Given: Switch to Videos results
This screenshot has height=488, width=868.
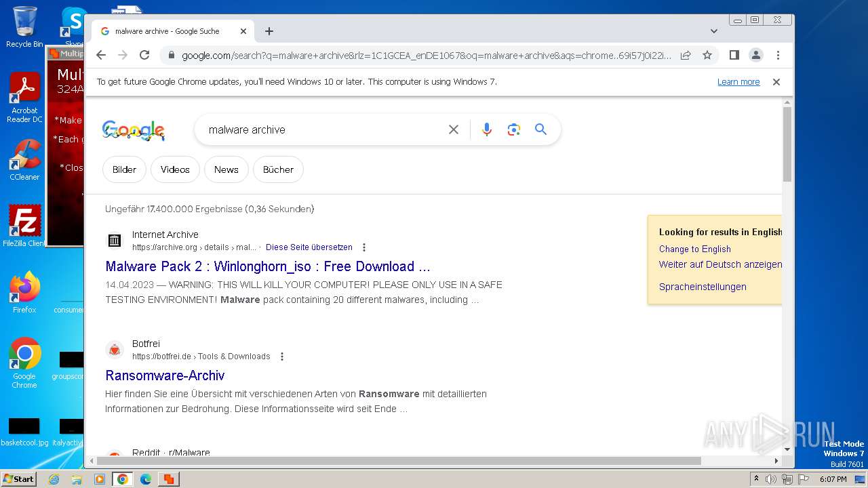Looking at the screenshot, I should (x=175, y=169).
